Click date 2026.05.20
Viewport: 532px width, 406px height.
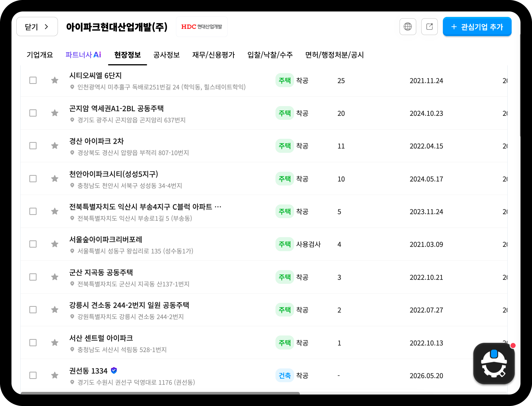(x=426, y=376)
